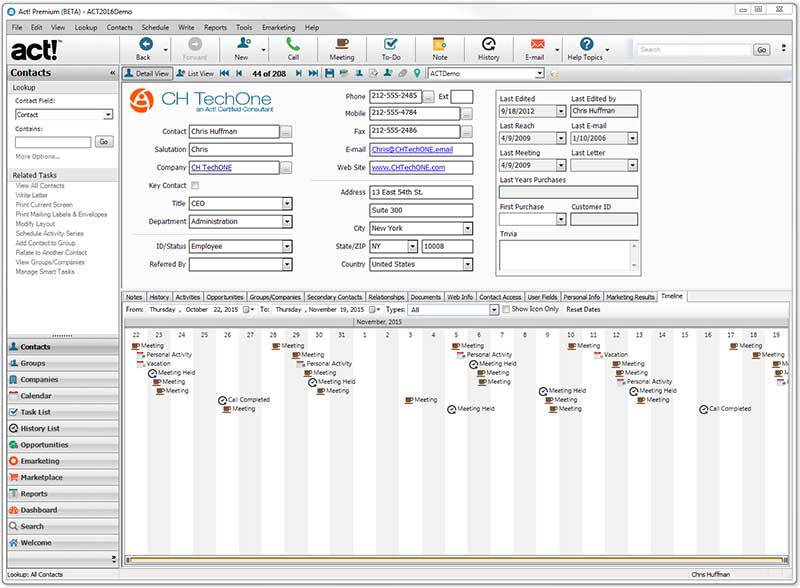Expand the Department dropdown

[287, 222]
